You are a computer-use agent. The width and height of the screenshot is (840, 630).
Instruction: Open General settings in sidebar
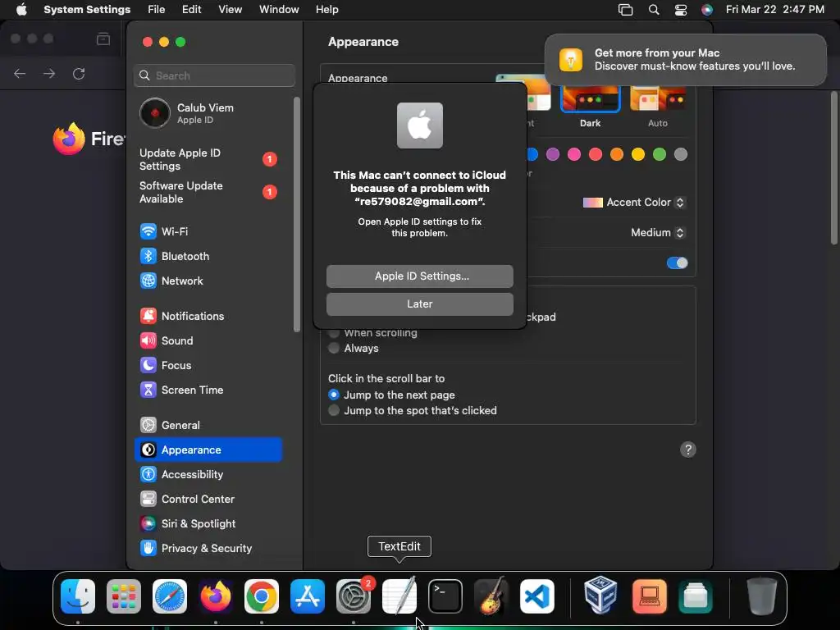click(x=208, y=426)
